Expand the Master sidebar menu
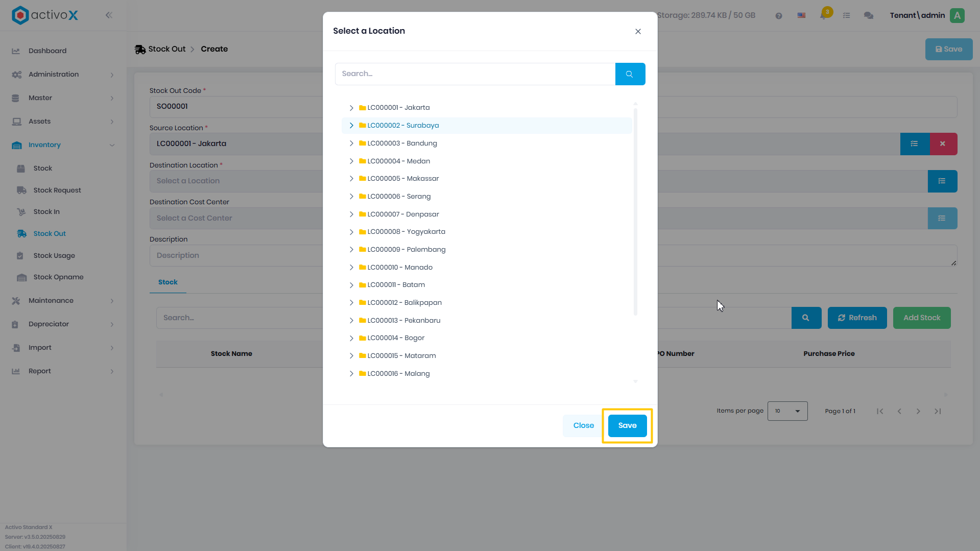980x551 pixels. click(63, 98)
